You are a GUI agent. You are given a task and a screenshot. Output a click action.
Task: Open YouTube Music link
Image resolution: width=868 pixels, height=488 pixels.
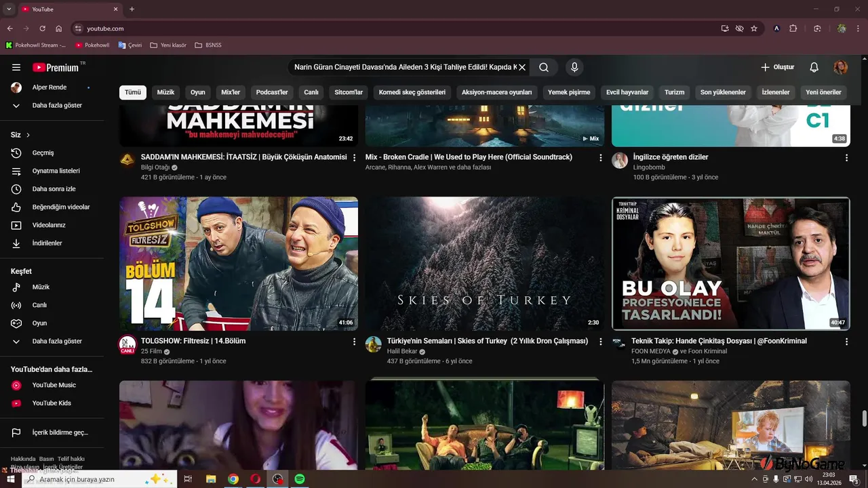point(53,385)
